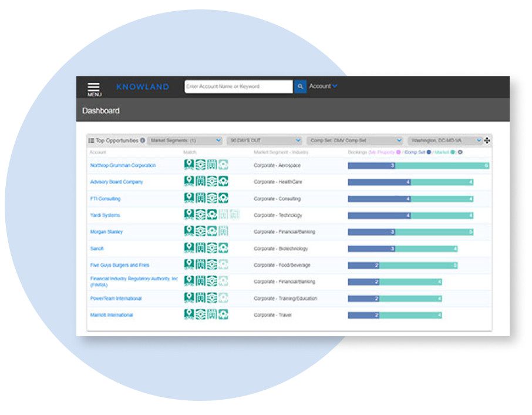This screenshot has height=415, width=532.
Task: Open the Washington, DC-MD-VA market dropdown
Action: click(x=445, y=140)
